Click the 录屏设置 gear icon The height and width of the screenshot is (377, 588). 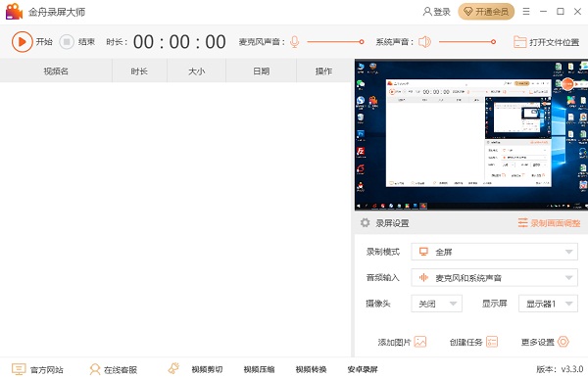tap(365, 222)
